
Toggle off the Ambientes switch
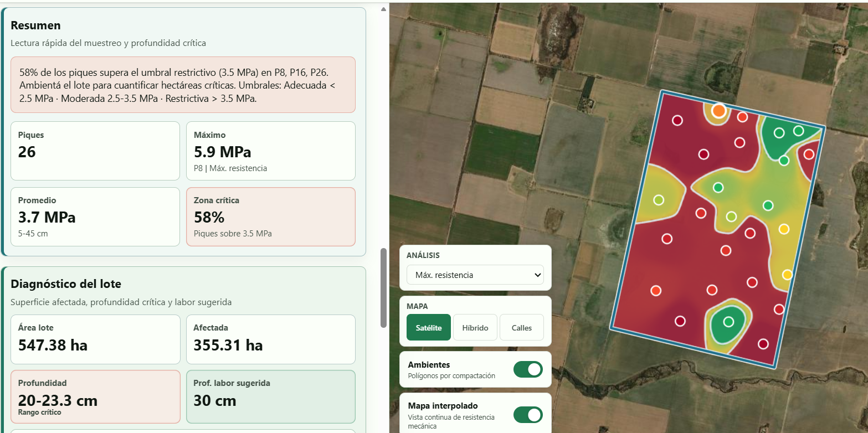pyautogui.click(x=528, y=369)
